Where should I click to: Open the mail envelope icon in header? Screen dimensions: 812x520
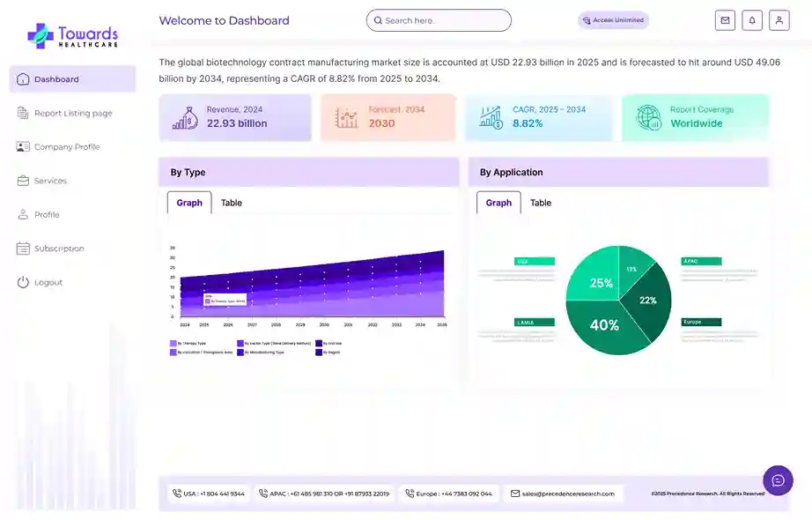pos(725,20)
